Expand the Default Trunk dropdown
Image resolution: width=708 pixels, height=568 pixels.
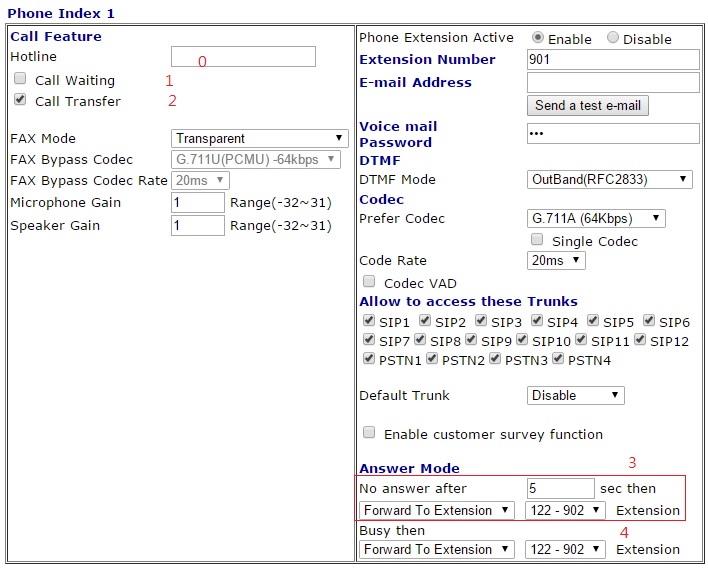(x=575, y=395)
